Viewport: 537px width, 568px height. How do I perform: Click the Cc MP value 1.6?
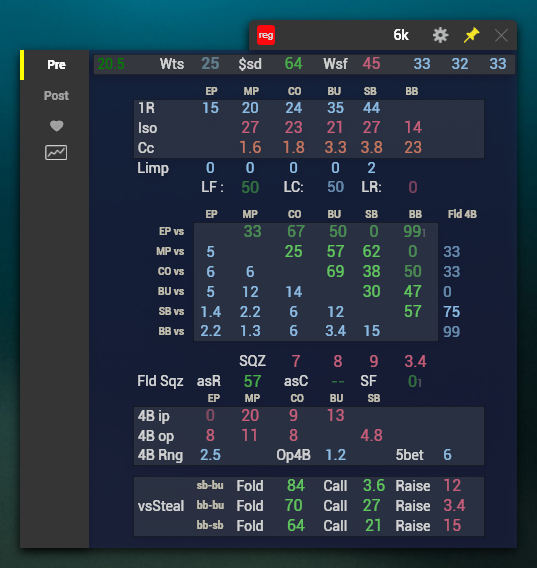(x=250, y=147)
